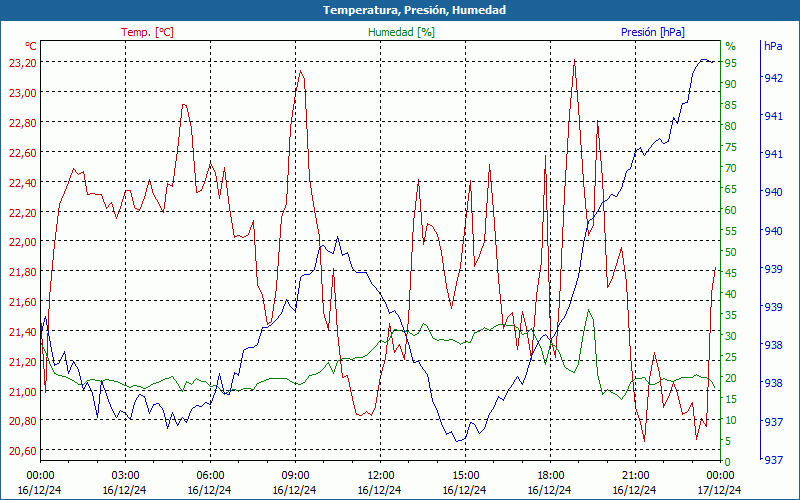Click green humidity axis value "65"

click(x=731, y=189)
